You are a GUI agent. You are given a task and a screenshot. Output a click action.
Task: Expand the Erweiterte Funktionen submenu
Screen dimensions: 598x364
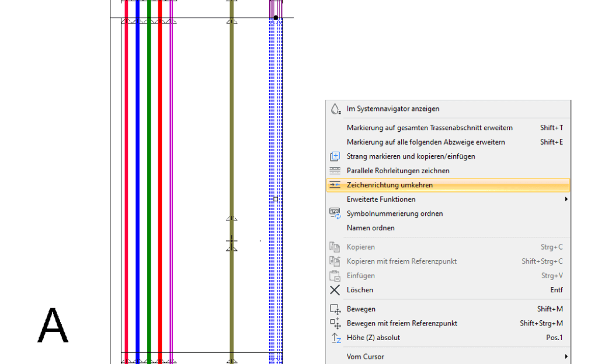565,199
